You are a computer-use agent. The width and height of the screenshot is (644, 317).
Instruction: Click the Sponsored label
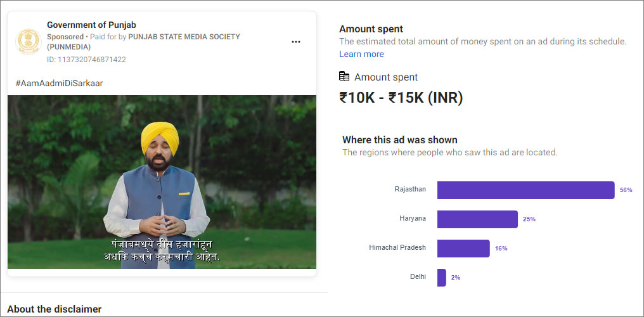tap(65, 37)
